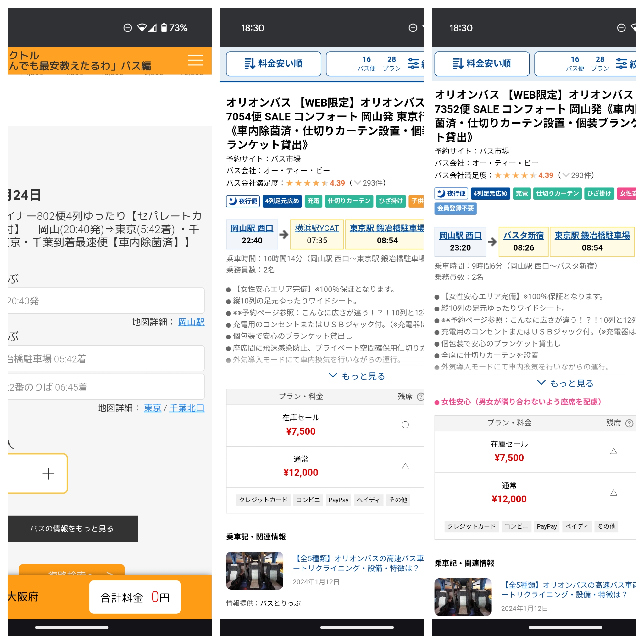Viewport: 644px width, 644px height.
Task: Tap battery icon in left status bar
Action: coord(164,28)
